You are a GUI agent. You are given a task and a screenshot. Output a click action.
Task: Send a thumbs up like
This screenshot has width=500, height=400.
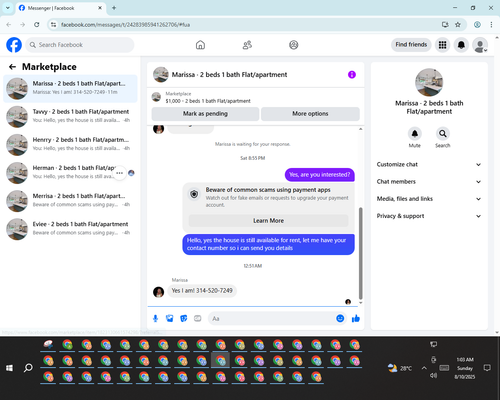(x=356, y=318)
